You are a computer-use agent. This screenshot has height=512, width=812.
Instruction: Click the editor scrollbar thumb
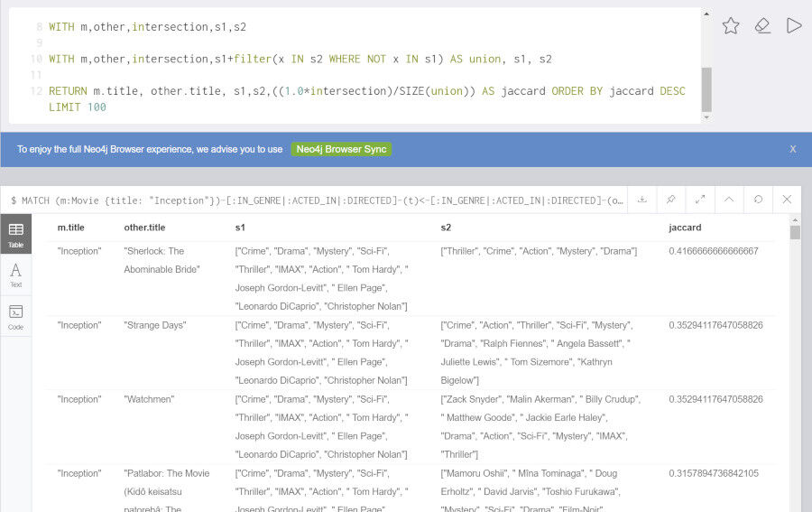click(706, 89)
